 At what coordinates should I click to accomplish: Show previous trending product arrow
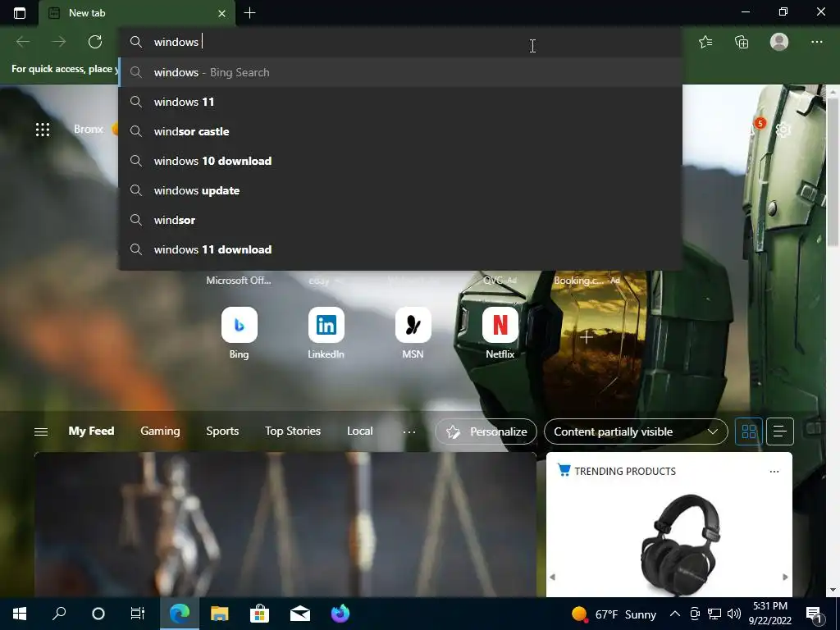(552, 577)
